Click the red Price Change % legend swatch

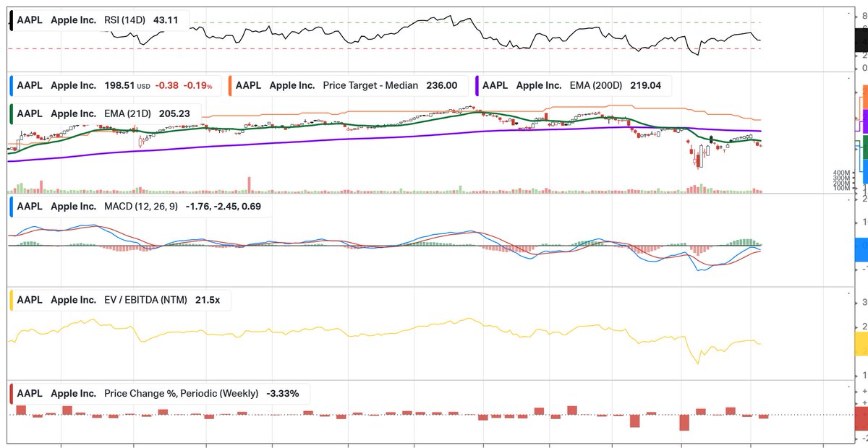[x=12, y=394]
